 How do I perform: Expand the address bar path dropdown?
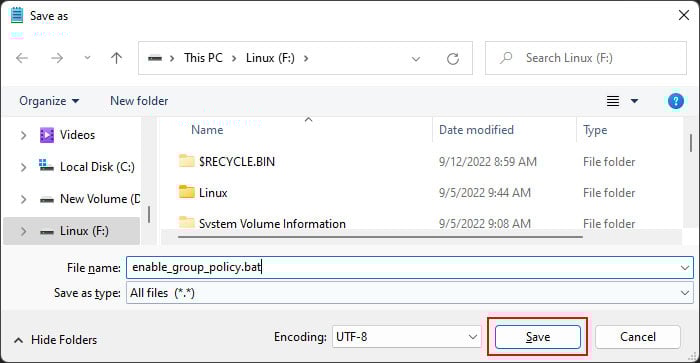click(x=416, y=58)
